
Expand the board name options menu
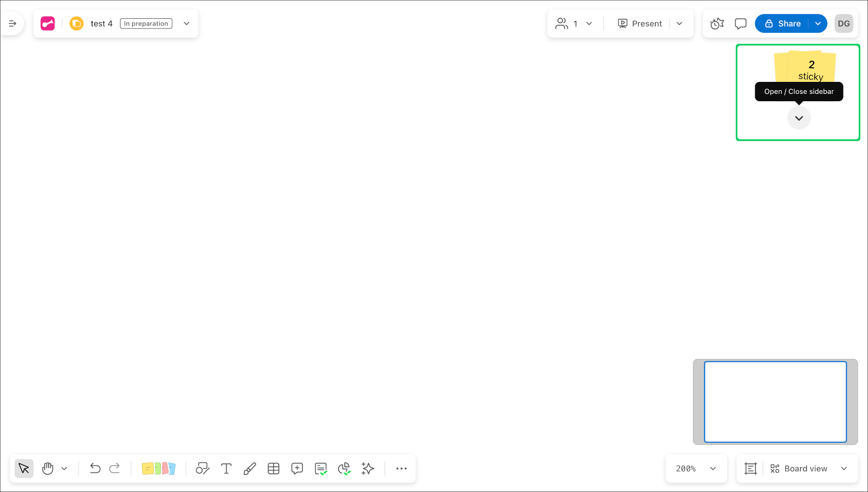click(187, 23)
